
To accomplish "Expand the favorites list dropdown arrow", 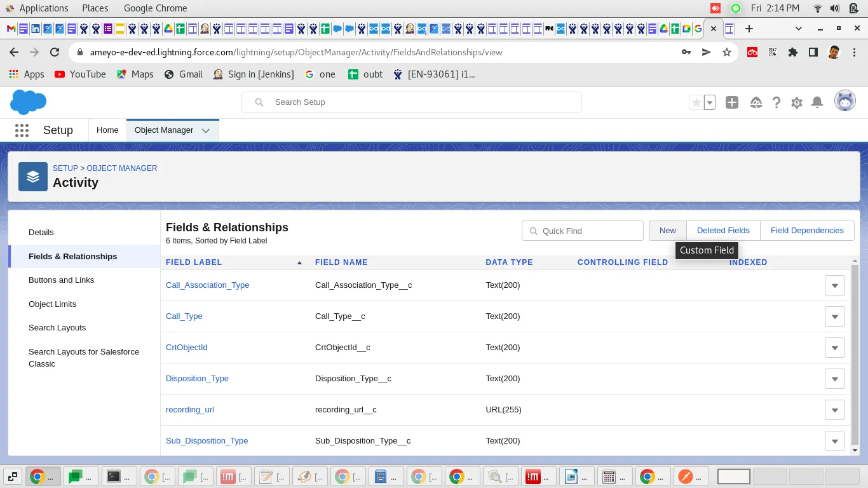I will (710, 102).
